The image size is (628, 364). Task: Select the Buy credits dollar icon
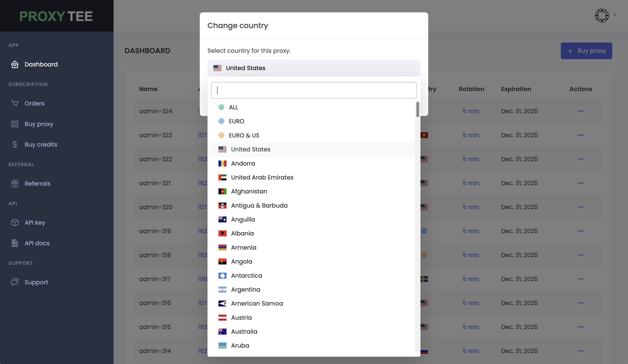pos(15,144)
